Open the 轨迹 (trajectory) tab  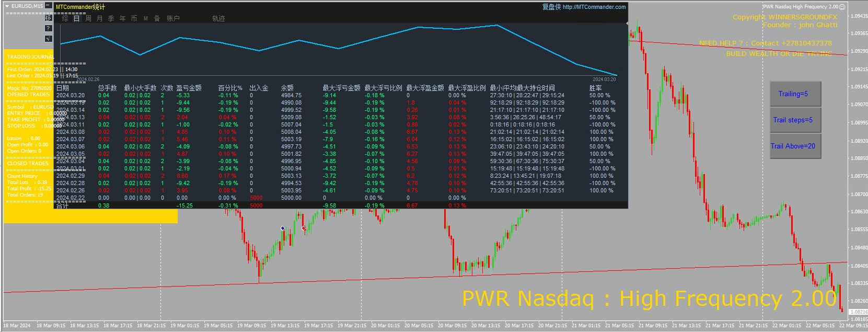(x=218, y=18)
